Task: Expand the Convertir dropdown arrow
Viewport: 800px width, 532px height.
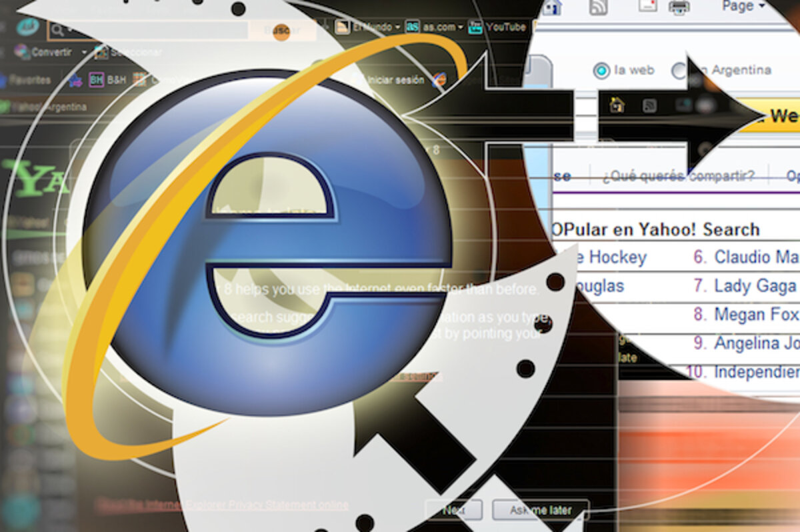Action: click(84, 52)
